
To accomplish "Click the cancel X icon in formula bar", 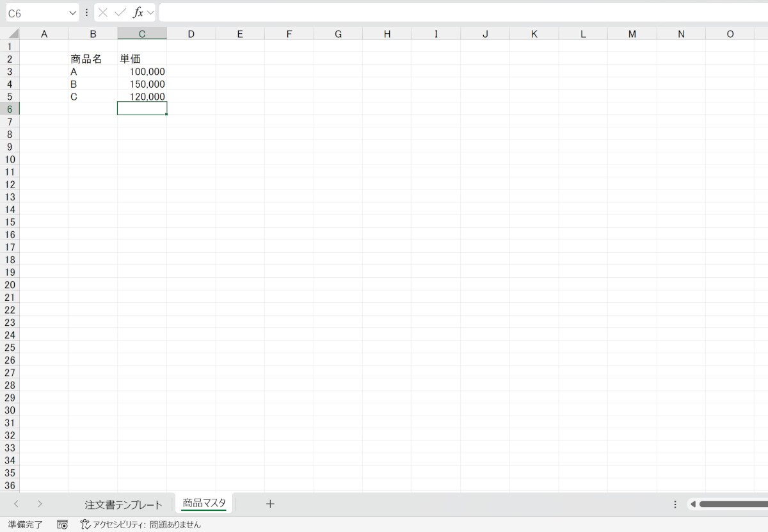I will [x=103, y=13].
